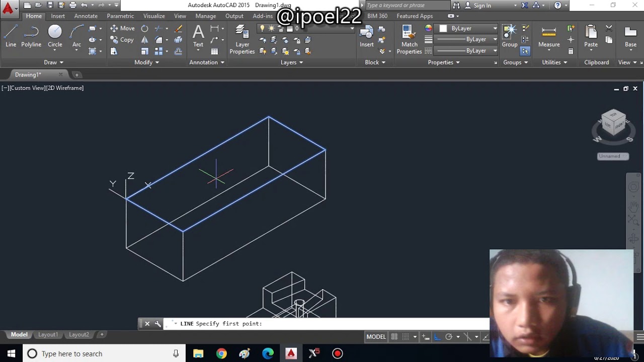
Task: Toggle layer on/off lightbulb icon
Action: [x=262, y=28]
